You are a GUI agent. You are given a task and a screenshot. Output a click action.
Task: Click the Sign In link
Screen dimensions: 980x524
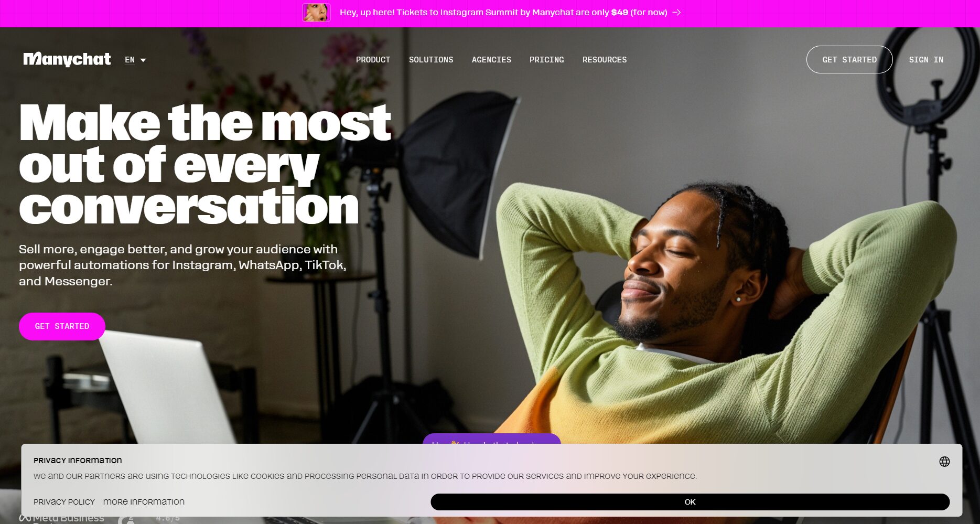tap(926, 60)
